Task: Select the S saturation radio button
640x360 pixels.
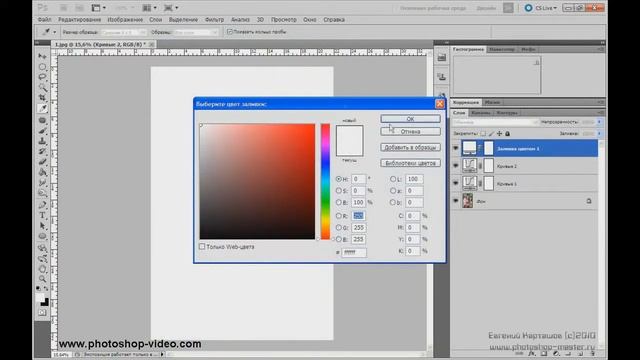Action: 338,191
